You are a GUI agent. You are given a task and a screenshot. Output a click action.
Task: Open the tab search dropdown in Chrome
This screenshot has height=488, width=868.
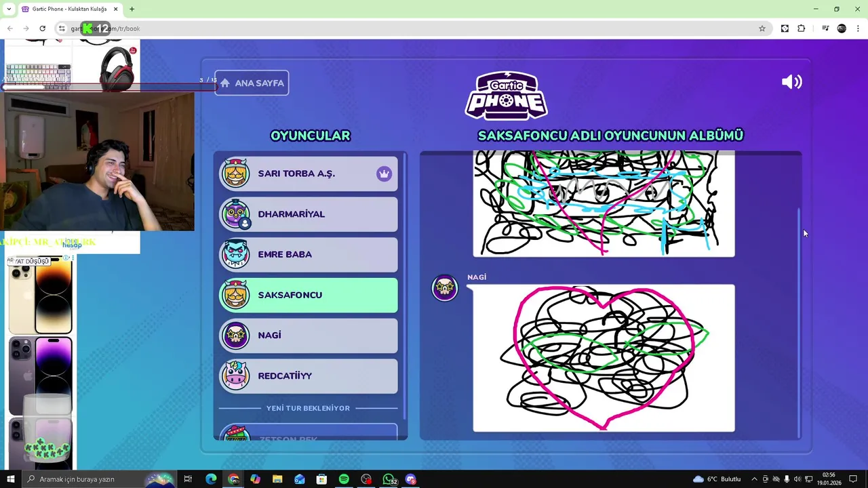(8, 9)
